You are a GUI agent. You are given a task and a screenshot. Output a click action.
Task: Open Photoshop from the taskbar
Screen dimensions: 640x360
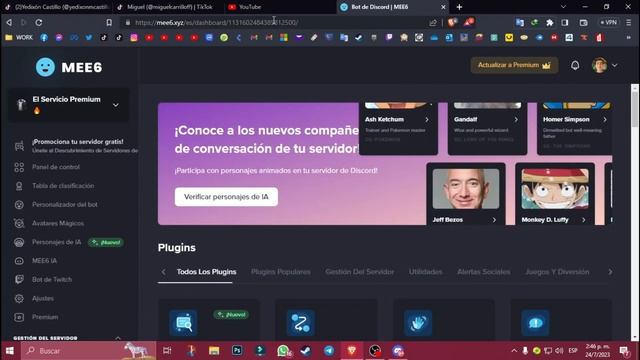point(237,351)
